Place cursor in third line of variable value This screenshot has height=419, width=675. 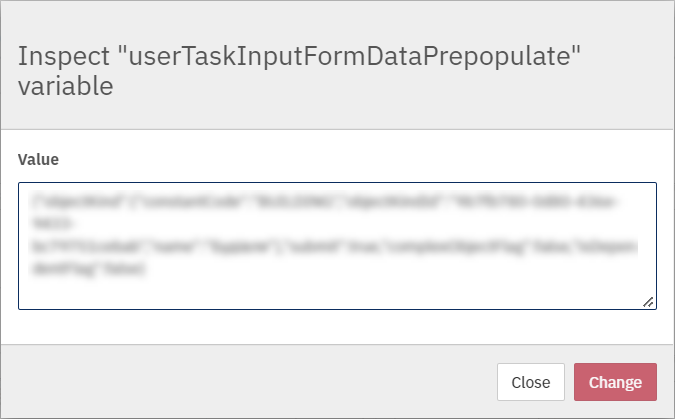pyautogui.click(x=334, y=247)
